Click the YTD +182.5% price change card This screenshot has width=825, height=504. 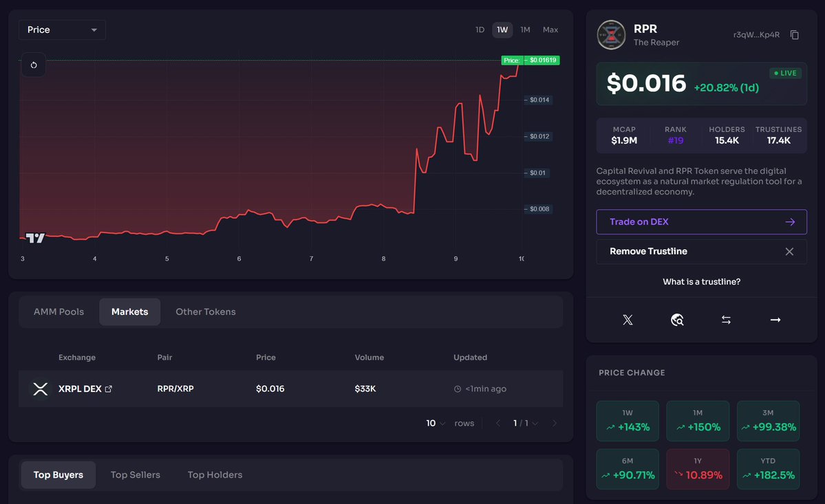(x=768, y=469)
